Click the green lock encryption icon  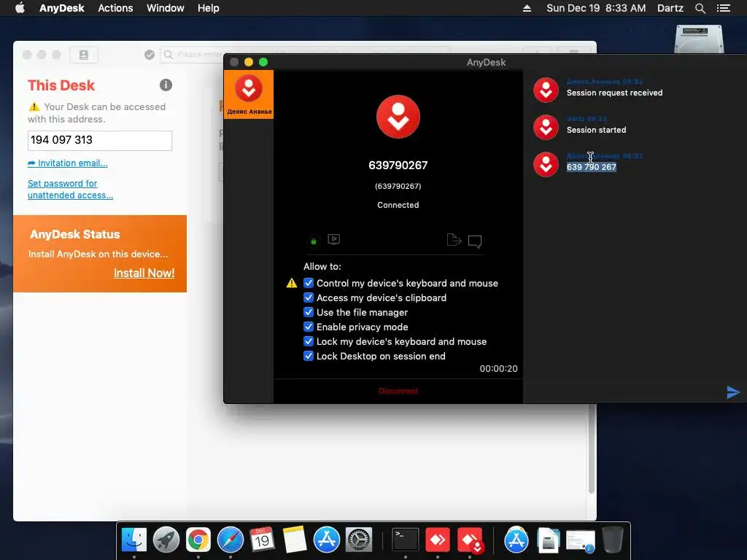pos(314,241)
